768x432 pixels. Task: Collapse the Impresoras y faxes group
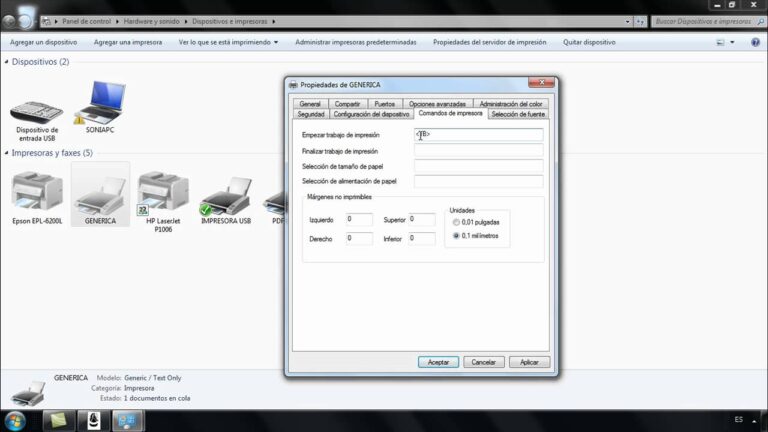[6, 153]
